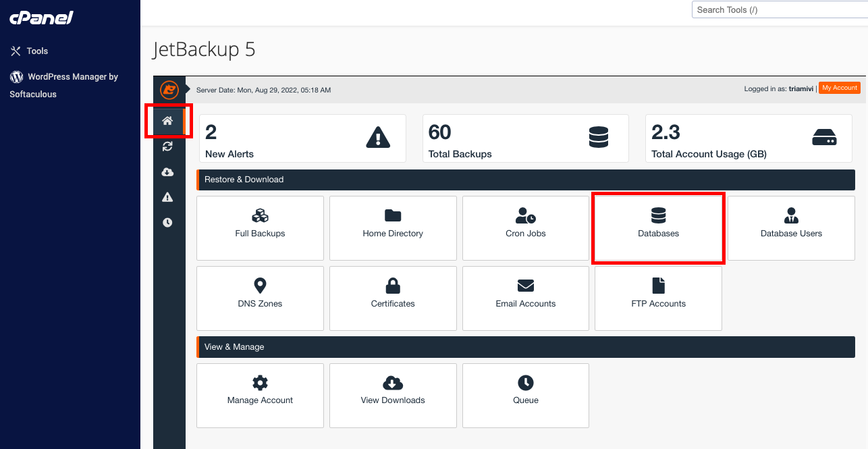868x449 pixels.
Task: Open WordPress Manager by Softaculous
Action: coord(64,85)
